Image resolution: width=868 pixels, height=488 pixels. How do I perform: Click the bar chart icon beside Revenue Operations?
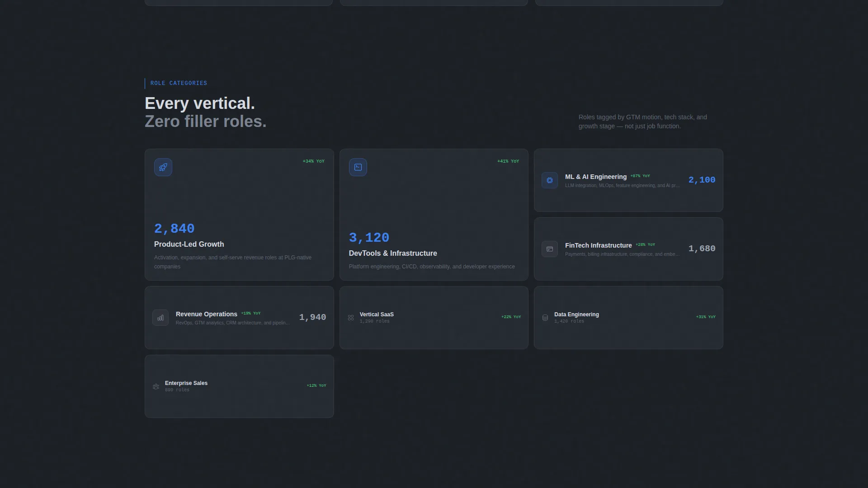coord(160,318)
